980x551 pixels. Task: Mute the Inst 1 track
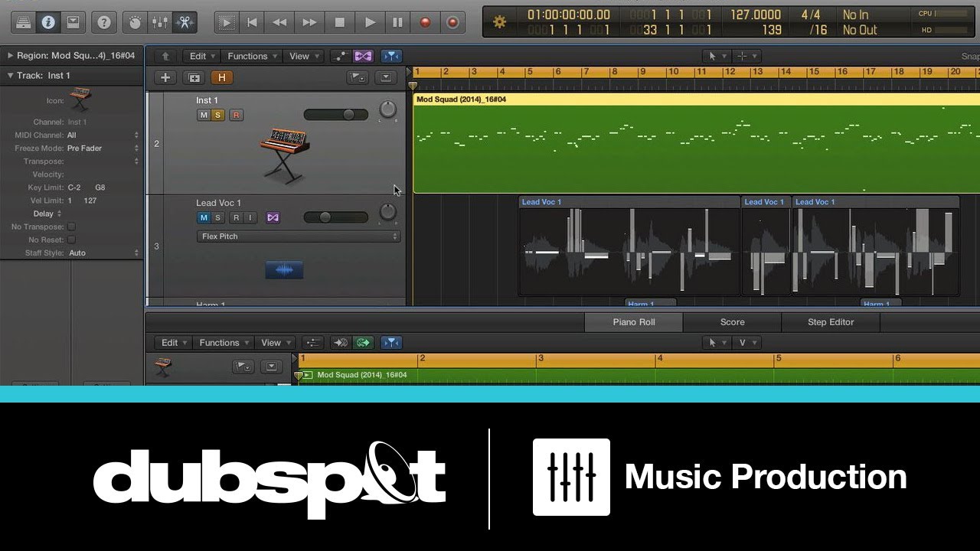(203, 115)
